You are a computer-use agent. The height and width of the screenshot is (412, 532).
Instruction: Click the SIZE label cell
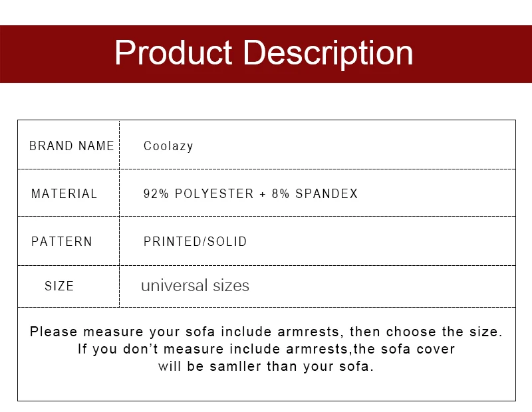(59, 286)
